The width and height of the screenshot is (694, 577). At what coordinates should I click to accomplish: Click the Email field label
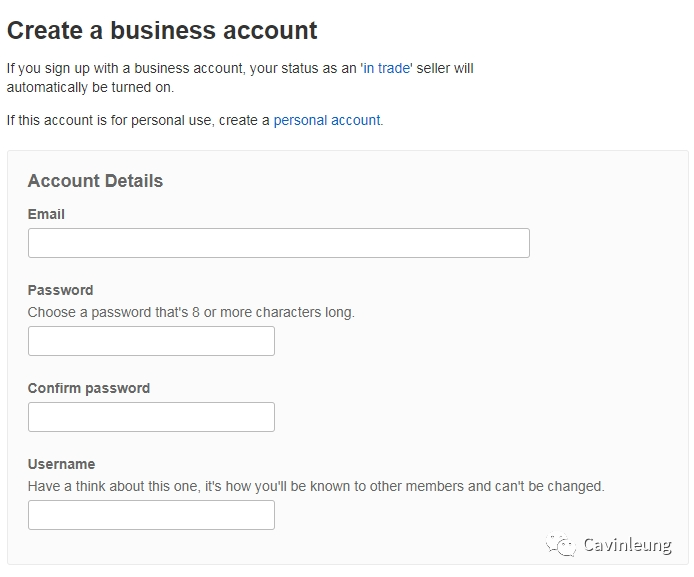coord(46,214)
